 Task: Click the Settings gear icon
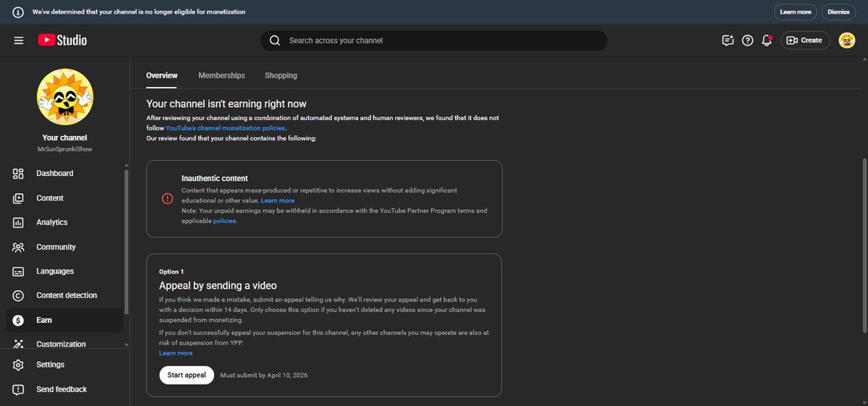point(19,365)
